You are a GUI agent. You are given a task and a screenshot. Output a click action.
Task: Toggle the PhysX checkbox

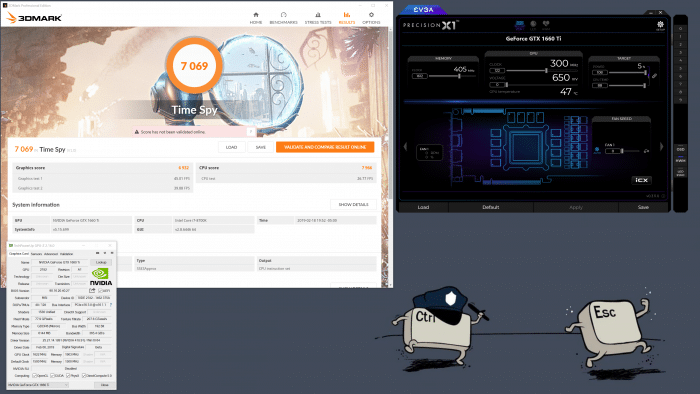(x=68, y=376)
